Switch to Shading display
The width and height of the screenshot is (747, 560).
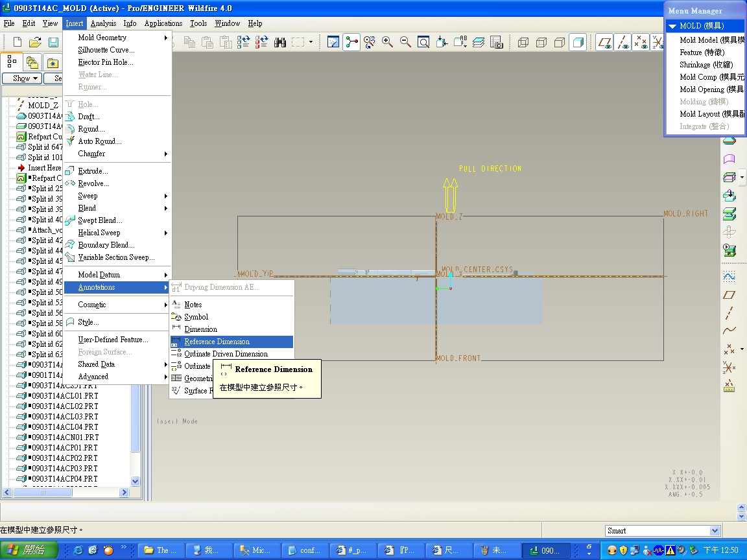(578, 42)
